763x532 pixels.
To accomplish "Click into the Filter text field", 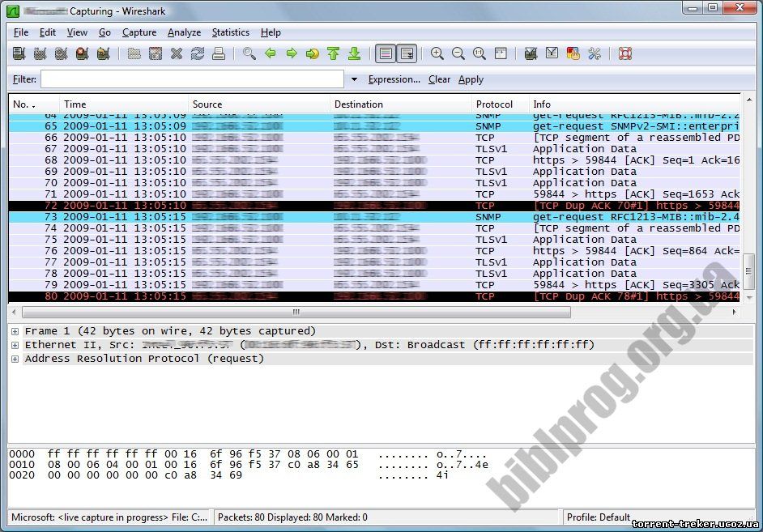I will coord(193,79).
